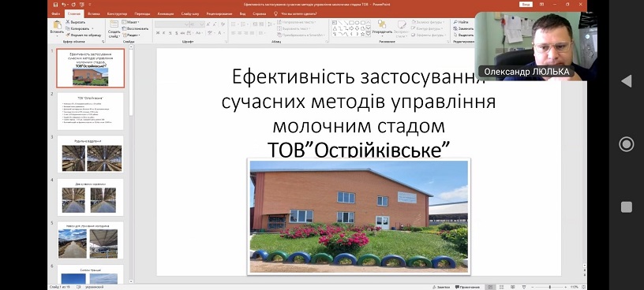Viewport: 644px width, 290px height.
Task: Select slide 2 thumbnail ТОВ Острійківське
Action: point(90,111)
